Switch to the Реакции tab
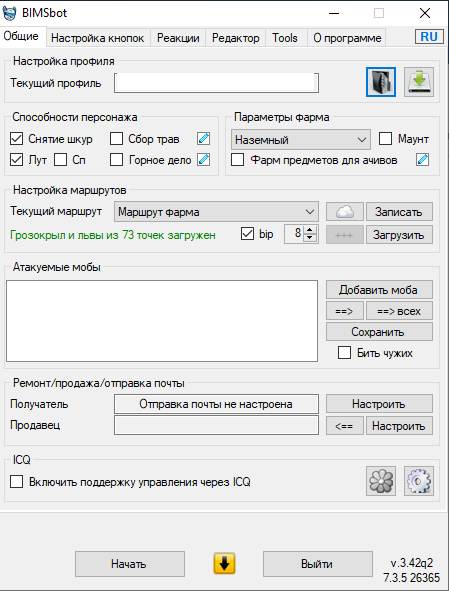The image size is (449, 591). [178, 38]
